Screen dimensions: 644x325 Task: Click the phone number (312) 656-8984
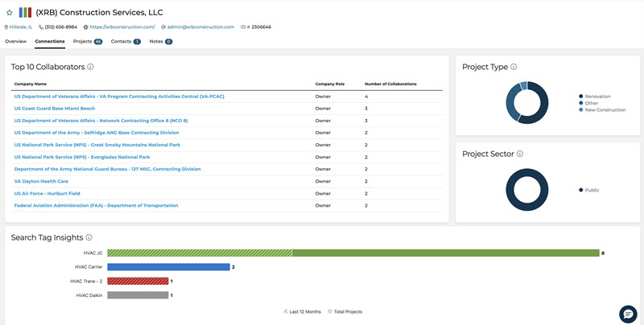(x=61, y=27)
